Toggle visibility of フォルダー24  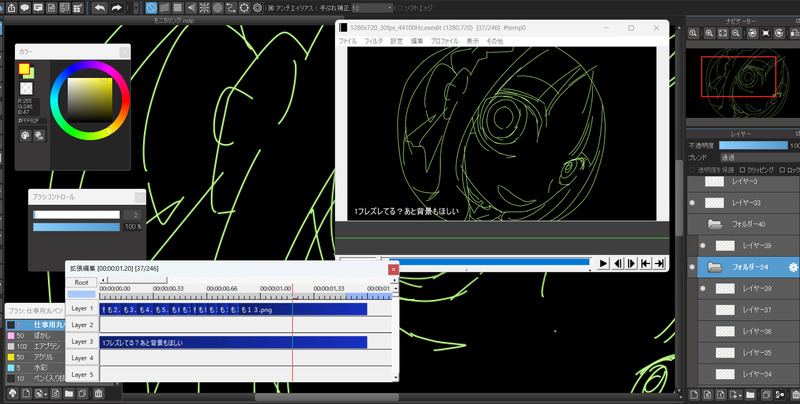coord(692,267)
